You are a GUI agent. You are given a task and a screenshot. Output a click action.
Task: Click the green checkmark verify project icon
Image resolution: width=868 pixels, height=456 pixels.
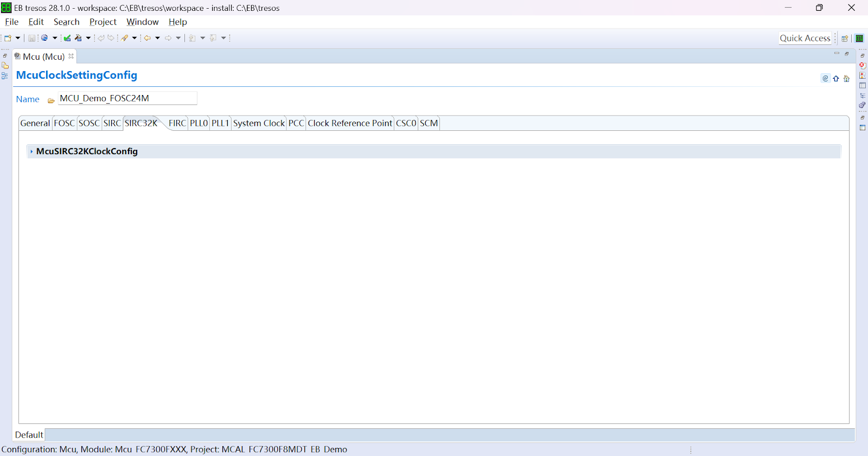click(67, 38)
